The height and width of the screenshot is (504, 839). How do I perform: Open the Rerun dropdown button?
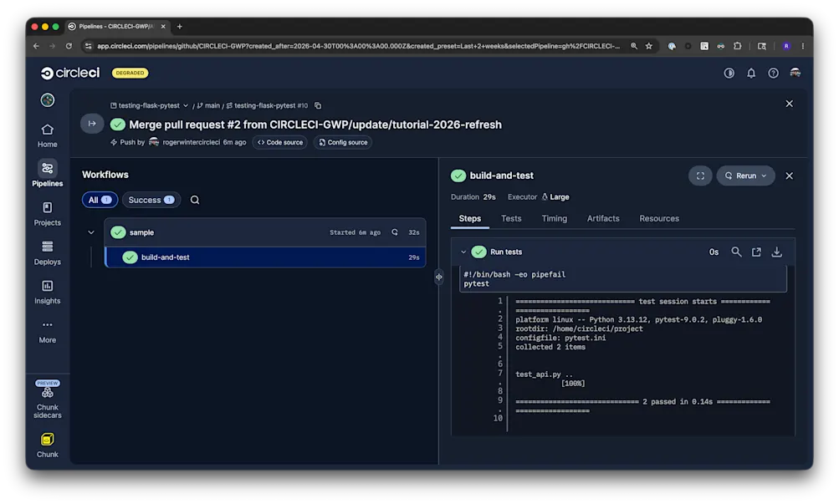point(745,176)
